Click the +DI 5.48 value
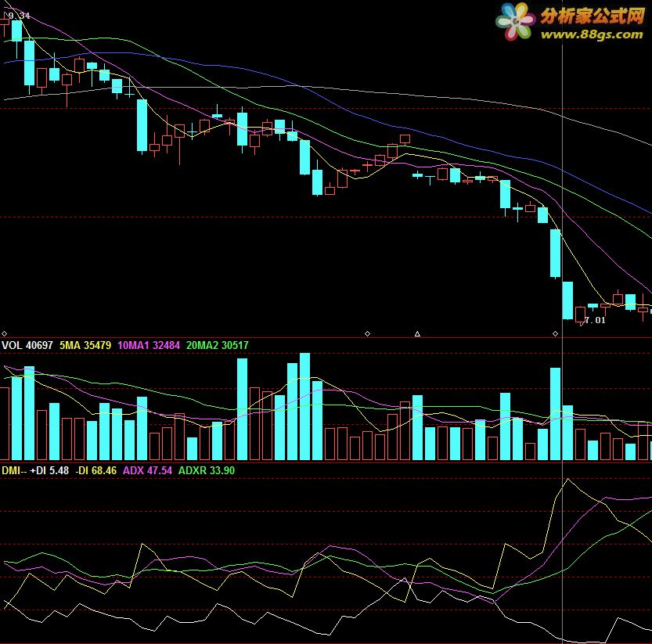652x644 pixels. [49, 470]
